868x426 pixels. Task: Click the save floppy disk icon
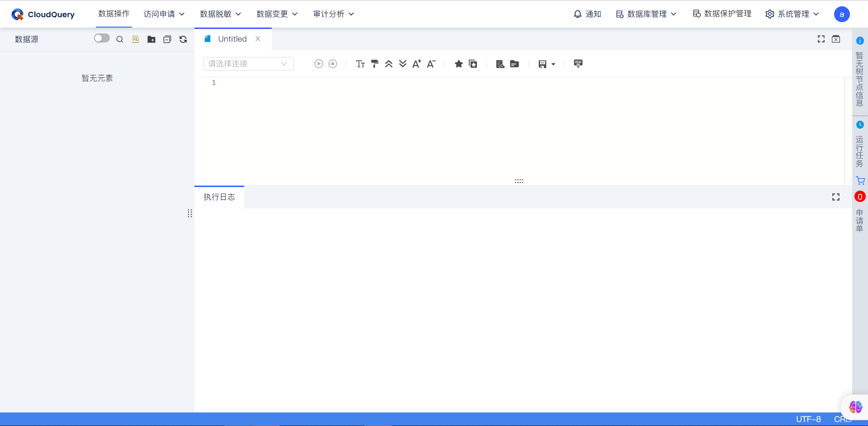(542, 64)
